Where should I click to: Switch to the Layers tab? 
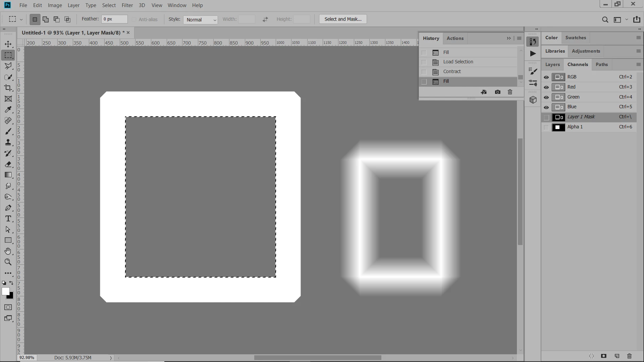click(552, 64)
